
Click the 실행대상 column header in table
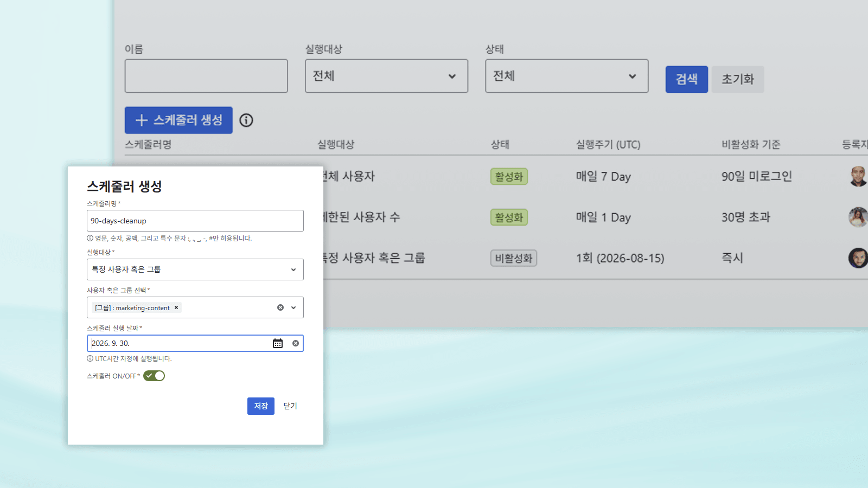[x=336, y=145]
